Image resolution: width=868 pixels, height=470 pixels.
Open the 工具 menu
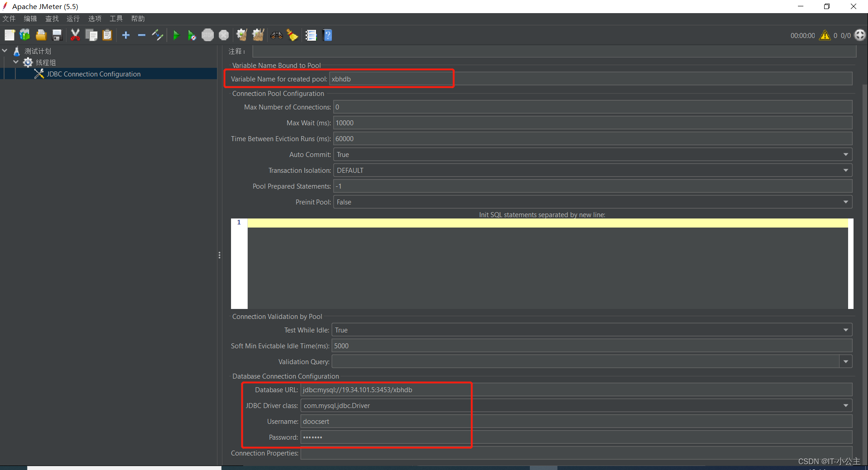click(116, 19)
